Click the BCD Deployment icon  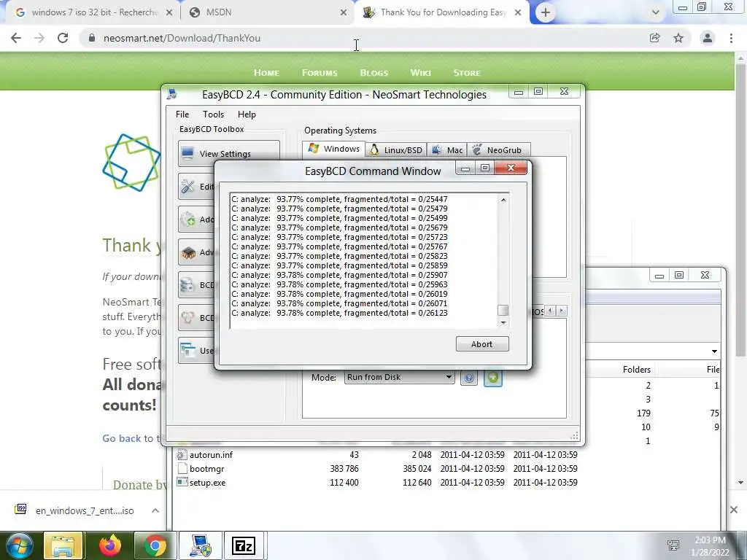(x=187, y=318)
